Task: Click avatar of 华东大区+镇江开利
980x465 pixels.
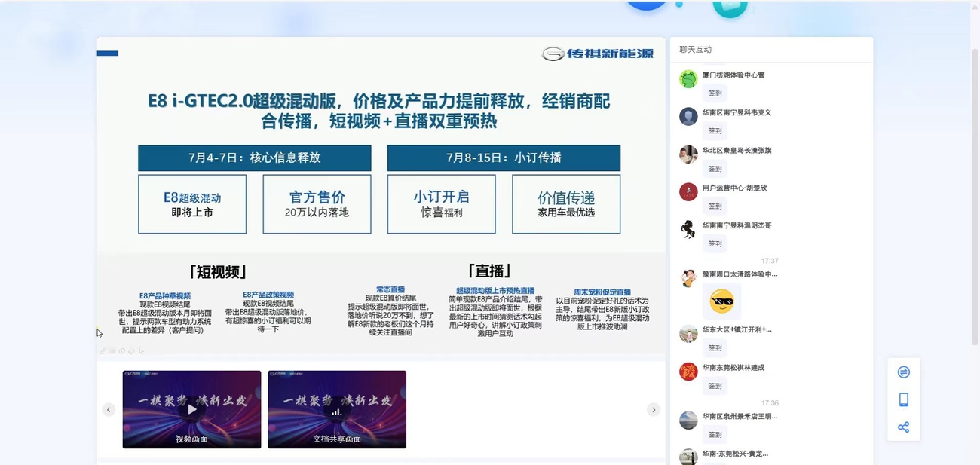Action: pos(688,334)
